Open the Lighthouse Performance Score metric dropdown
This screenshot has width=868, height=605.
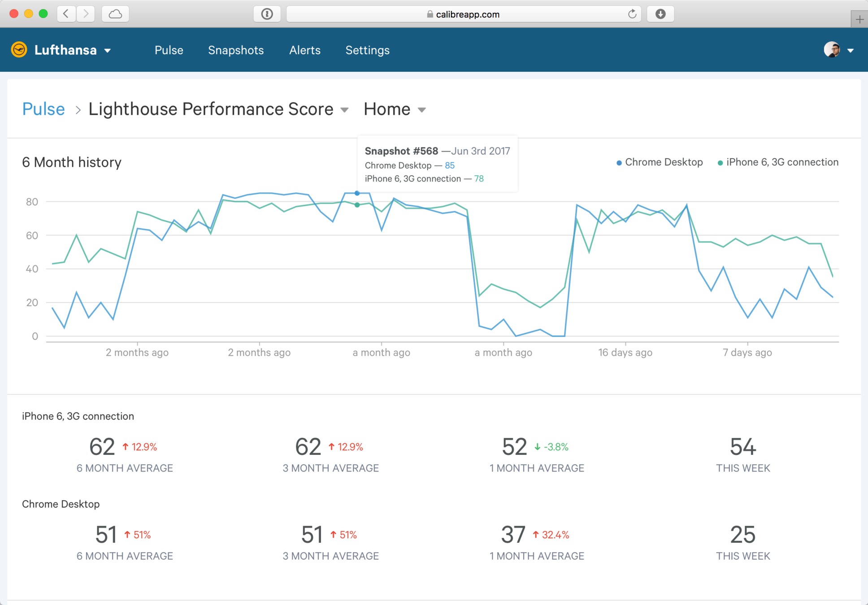coord(344,110)
